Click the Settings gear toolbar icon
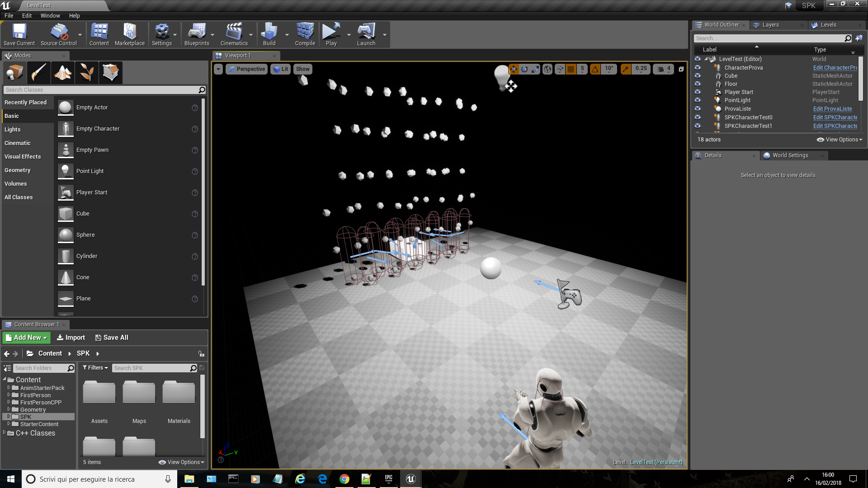 [x=161, y=34]
